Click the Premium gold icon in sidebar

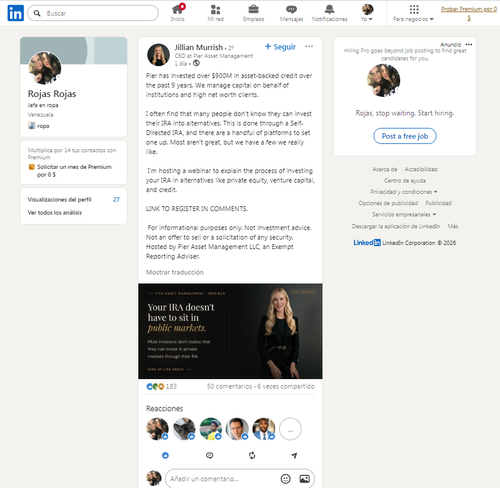click(32, 167)
